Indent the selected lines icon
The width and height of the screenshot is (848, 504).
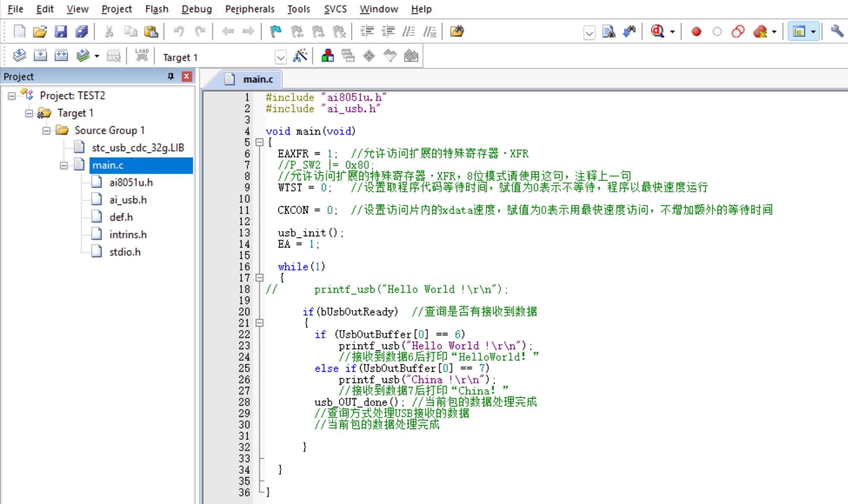(367, 31)
